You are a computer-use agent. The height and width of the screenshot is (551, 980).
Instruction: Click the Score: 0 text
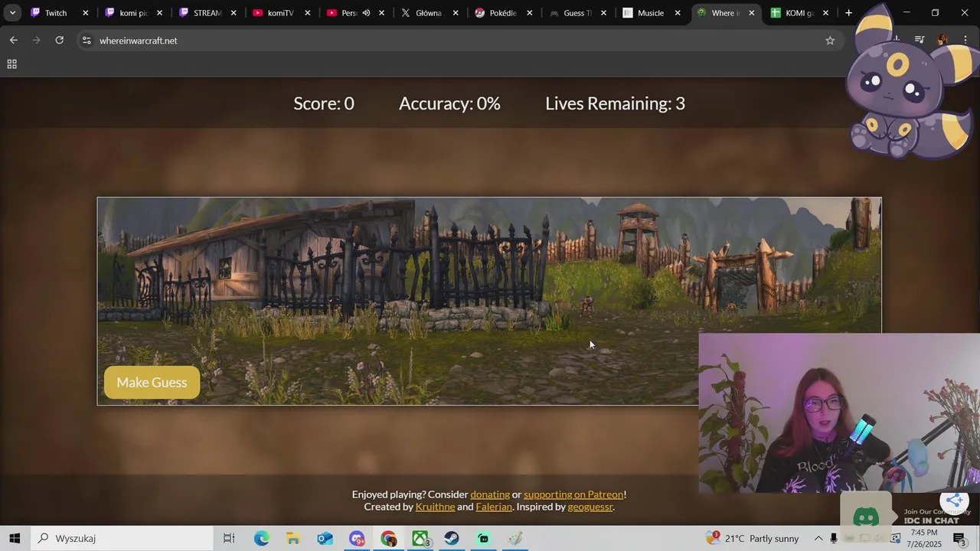tap(324, 103)
